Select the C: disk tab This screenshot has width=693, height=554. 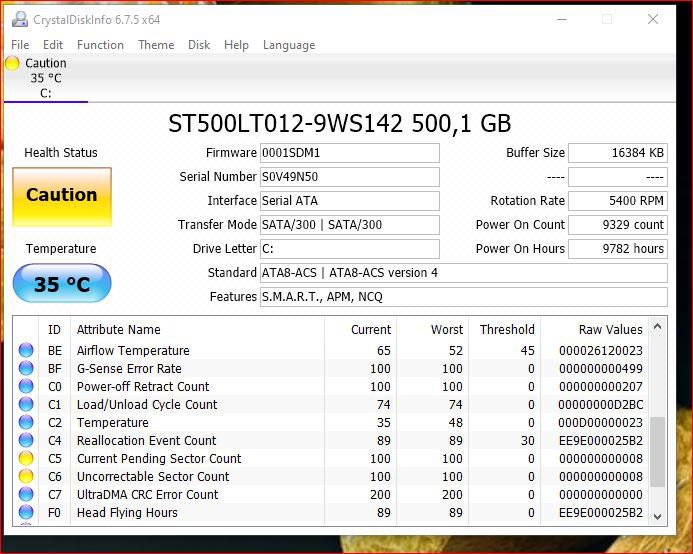click(x=46, y=78)
